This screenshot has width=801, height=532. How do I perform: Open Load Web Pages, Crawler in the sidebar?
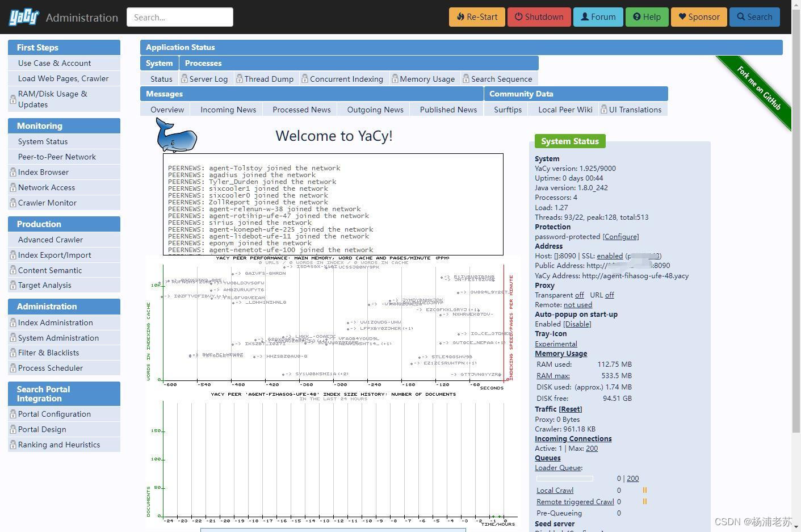point(63,78)
